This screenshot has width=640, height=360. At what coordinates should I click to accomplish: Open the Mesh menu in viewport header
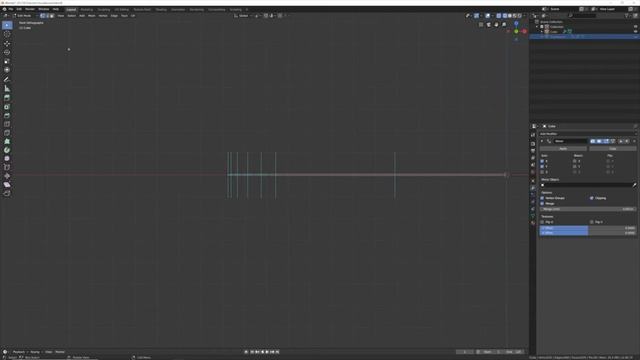tap(91, 16)
